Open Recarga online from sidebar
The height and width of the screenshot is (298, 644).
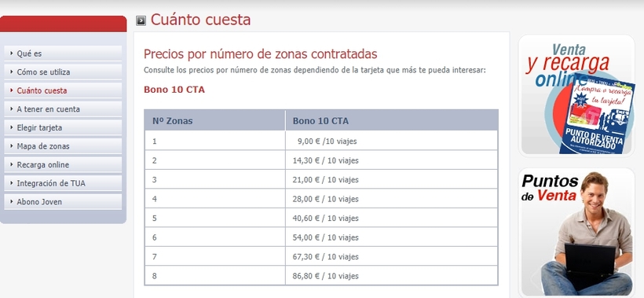63,164
